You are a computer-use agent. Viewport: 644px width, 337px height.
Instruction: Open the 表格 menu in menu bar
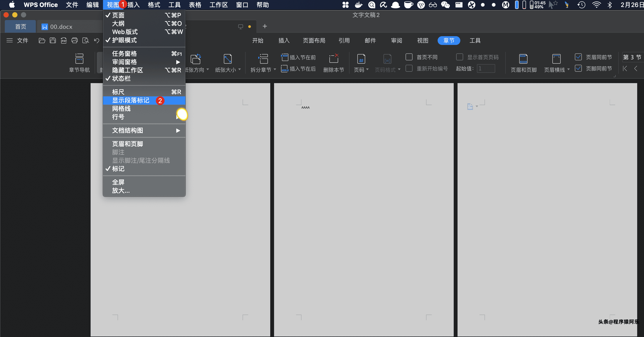click(x=195, y=5)
